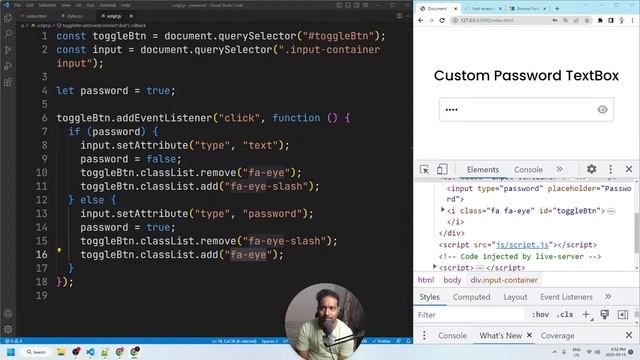Image resolution: width=640 pixels, height=360 pixels.
Task: Select the Coverage drawer tab
Action: [558, 336]
